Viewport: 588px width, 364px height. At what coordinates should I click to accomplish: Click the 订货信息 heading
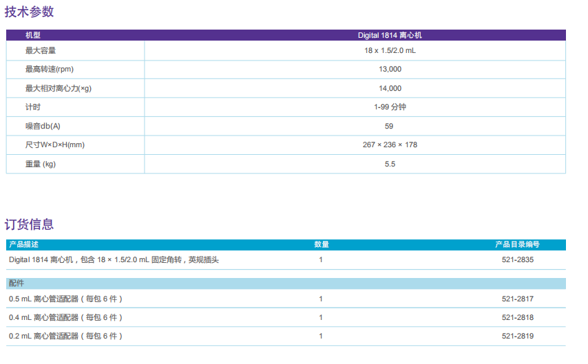(29, 224)
